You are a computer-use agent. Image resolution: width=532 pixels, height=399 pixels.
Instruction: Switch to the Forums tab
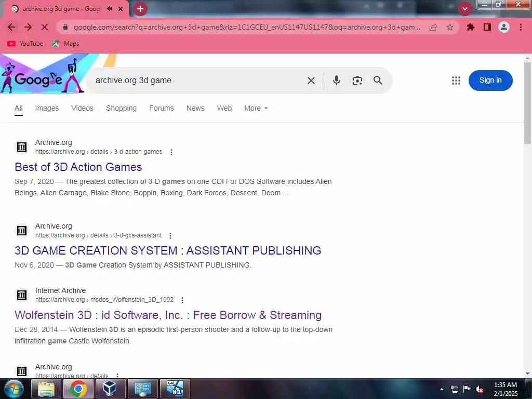[162, 108]
